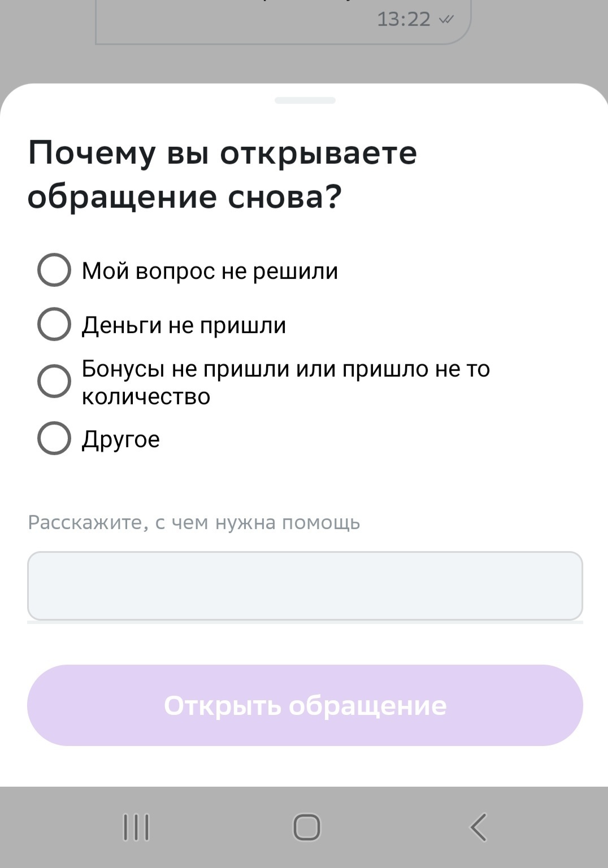The height and width of the screenshot is (868, 608).
Task: Choose the "Деньги не пришли" radio circle
Action: (x=54, y=324)
